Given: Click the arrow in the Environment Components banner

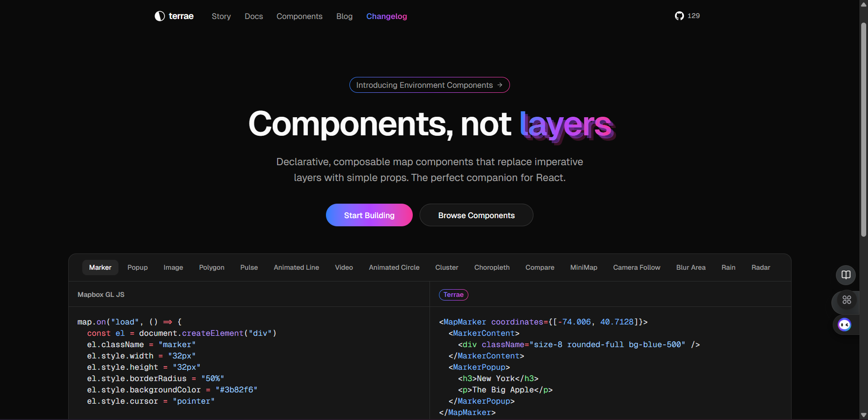Looking at the screenshot, I should (500, 85).
